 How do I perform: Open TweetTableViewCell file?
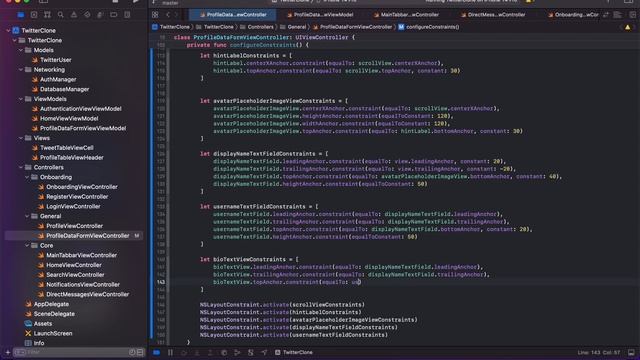(x=67, y=148)
